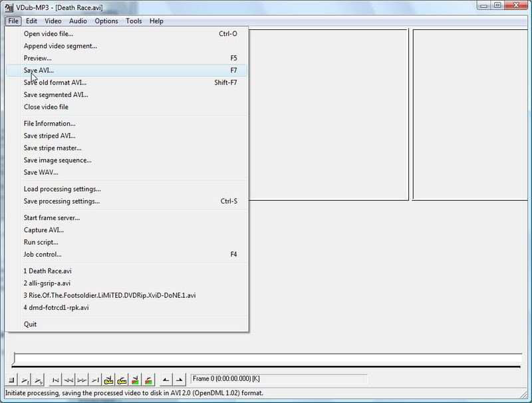
Task: Open Job control from menu
Action: (x=127, y=255)
